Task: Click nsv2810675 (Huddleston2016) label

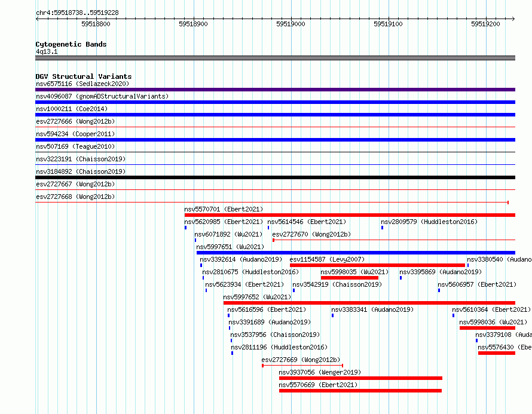Action: [x=250, y=272]
